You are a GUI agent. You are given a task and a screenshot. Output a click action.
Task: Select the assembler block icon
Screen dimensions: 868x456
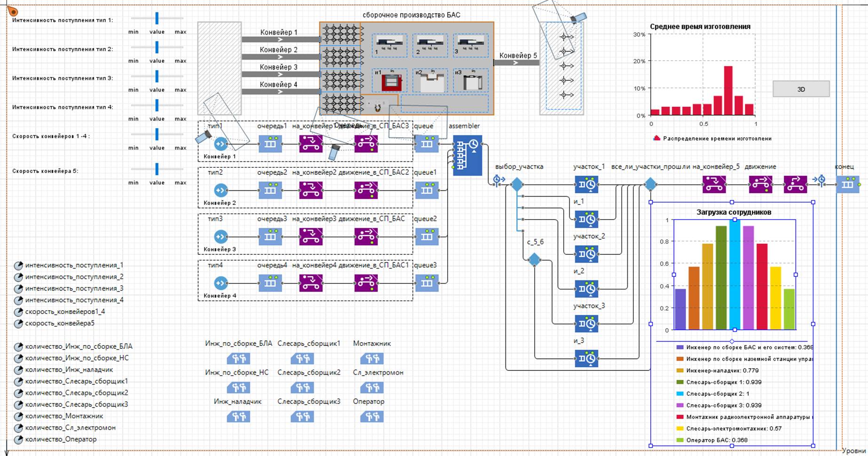click(467, 156)
